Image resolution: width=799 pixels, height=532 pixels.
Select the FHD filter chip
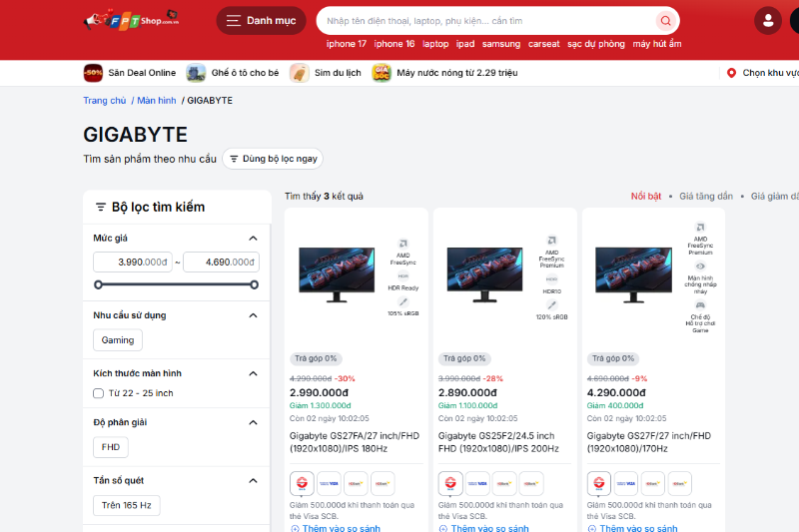(111, 447)
